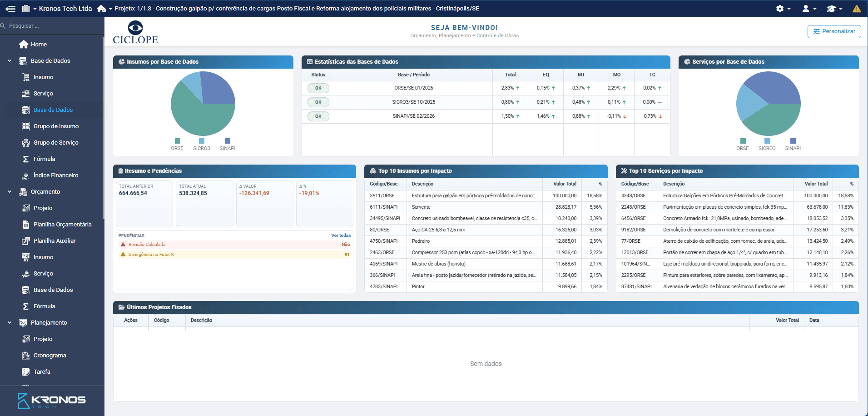The image size is (868, 416).
Task: Click the Ciclope logo
Action: pos(135,32)
